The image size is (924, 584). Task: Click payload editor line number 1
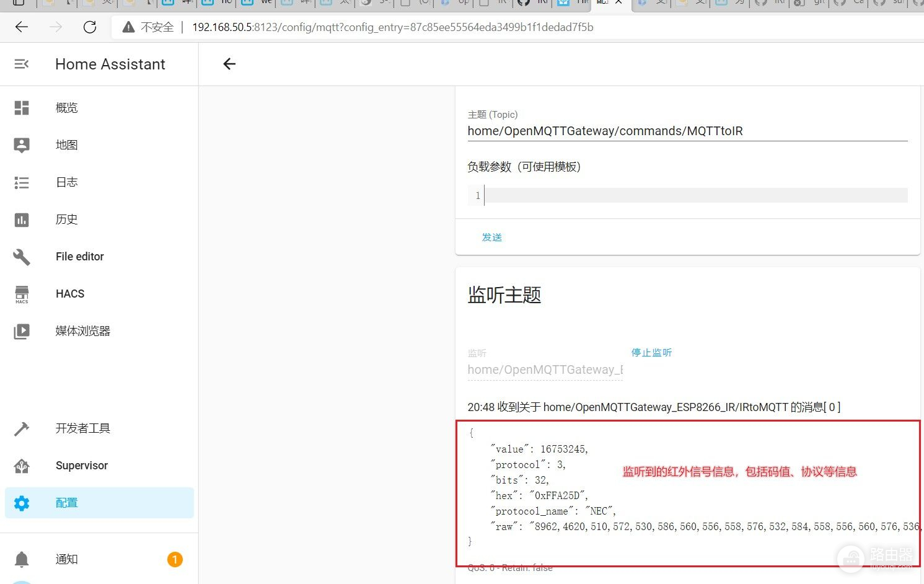pos(478,196)
